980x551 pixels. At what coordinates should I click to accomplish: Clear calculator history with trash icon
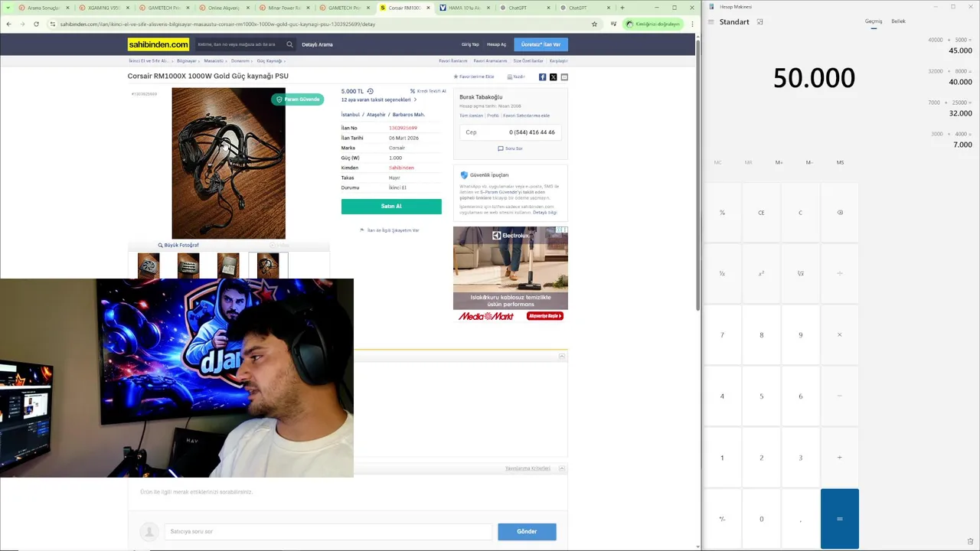point(970,541)
